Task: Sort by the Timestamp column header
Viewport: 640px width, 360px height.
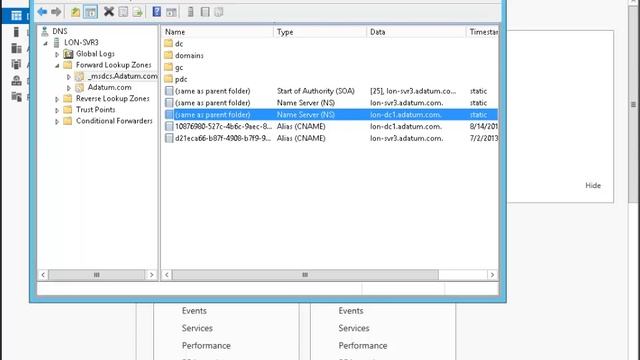Action: click(x=482, y=32)
